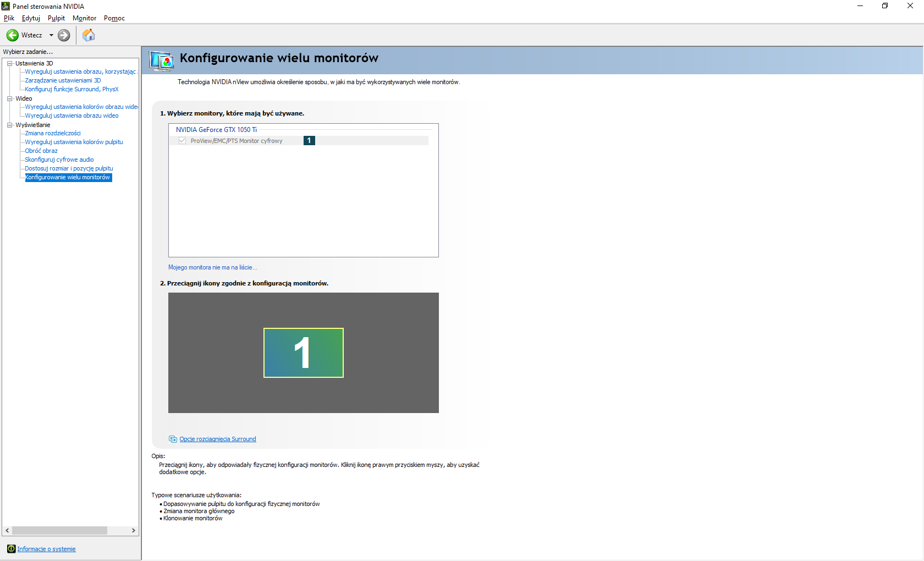The height and width of the screenshot is (561, 924).
Task: Click the task tree horizontal scrollbar thumb
Action: [x=59, y=531]
